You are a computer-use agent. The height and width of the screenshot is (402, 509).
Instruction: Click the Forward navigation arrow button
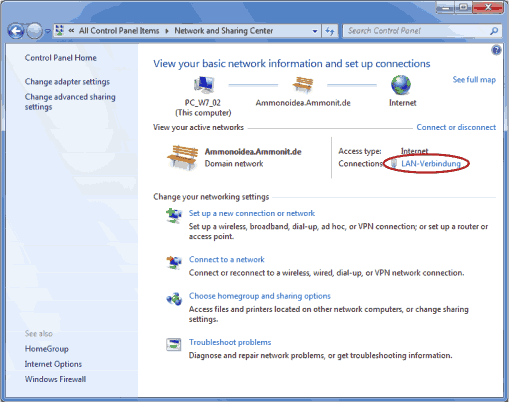pos(34,31)
